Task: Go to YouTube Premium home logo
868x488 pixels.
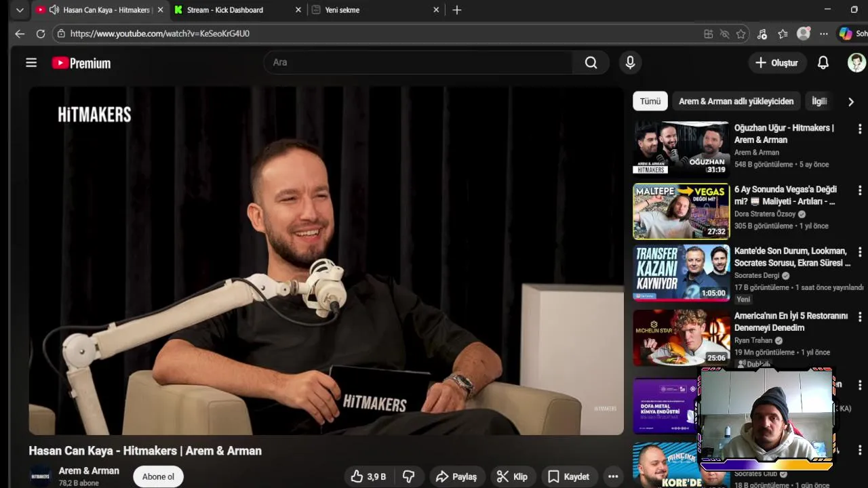Action: (81, 63)
